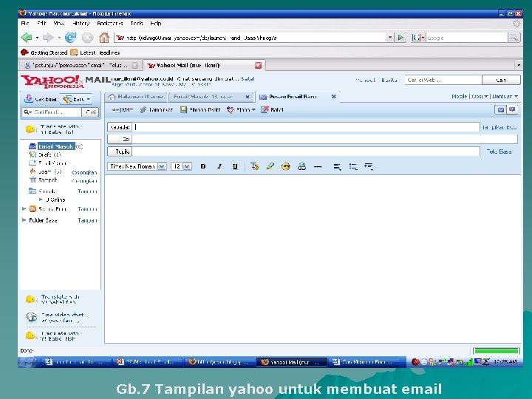Open the font color tool

[x=254, y=166]
